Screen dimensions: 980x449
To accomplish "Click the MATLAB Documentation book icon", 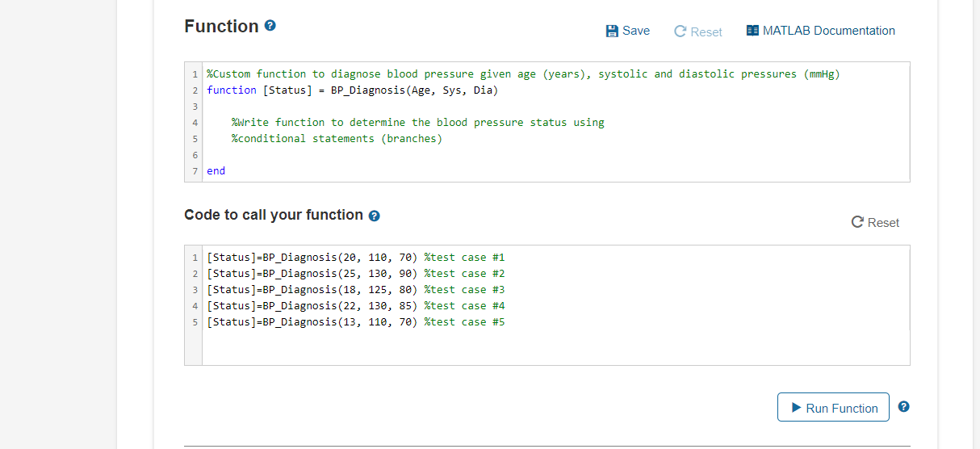I will (752, 31).
